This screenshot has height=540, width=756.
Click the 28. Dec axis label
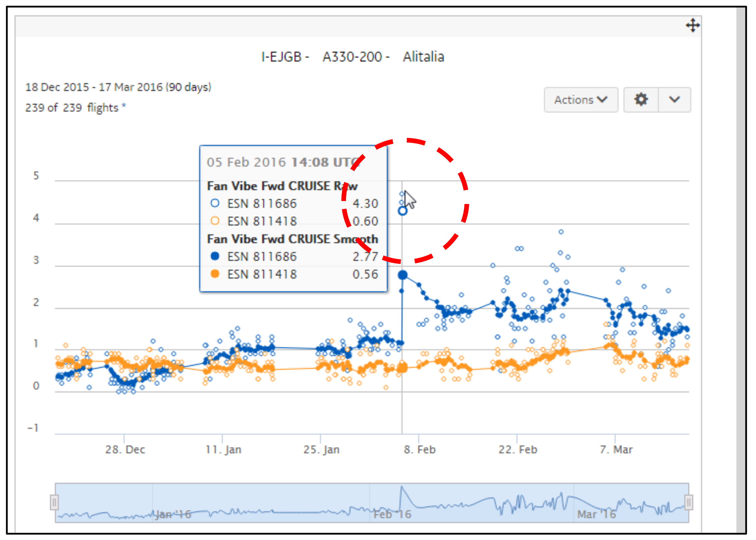point(125,450)
